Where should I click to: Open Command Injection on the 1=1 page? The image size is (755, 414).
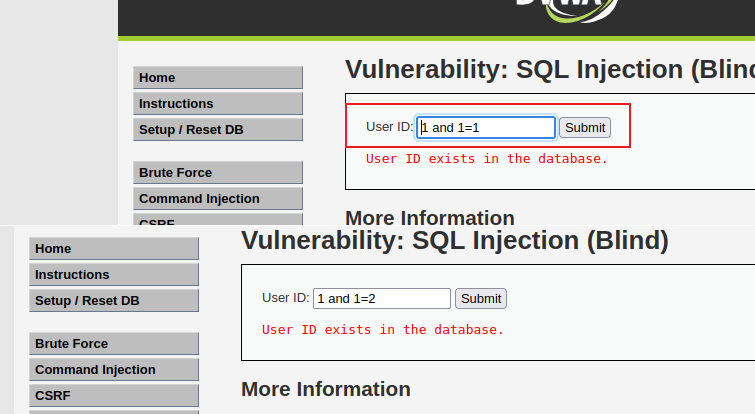coord(218,199)
